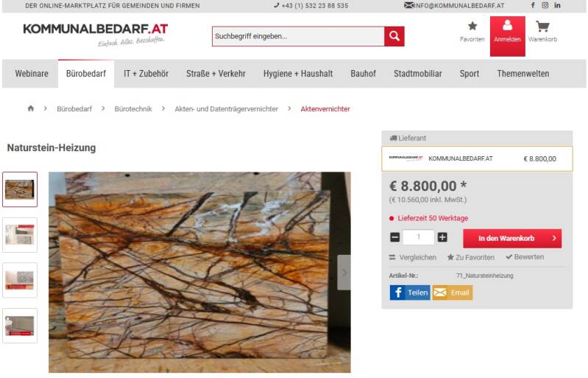Click the Vergleichen compare link
The width and height of the screenshot is (588, 378).
(x=413, y=257)
